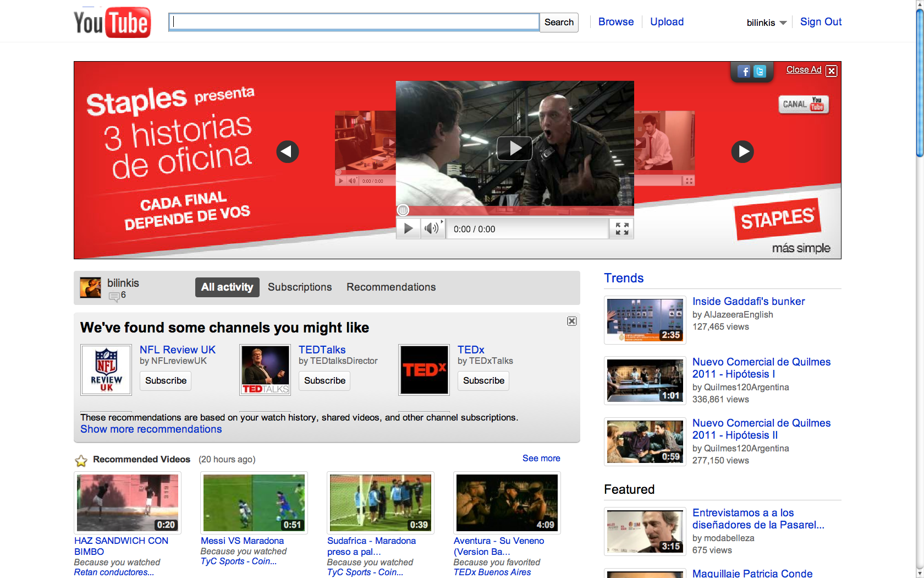Subscribe to the TEDTalks channel
Viewport: 924px width, 578px height.
[324, 380]
